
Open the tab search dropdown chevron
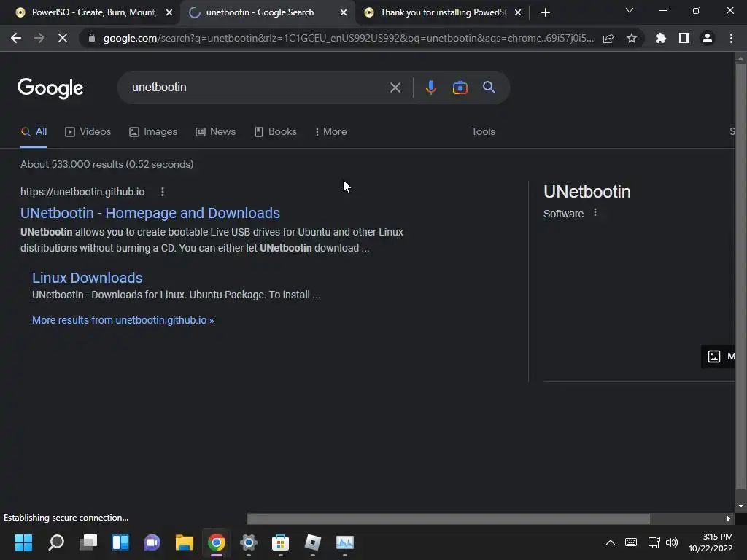click(630, 10)
